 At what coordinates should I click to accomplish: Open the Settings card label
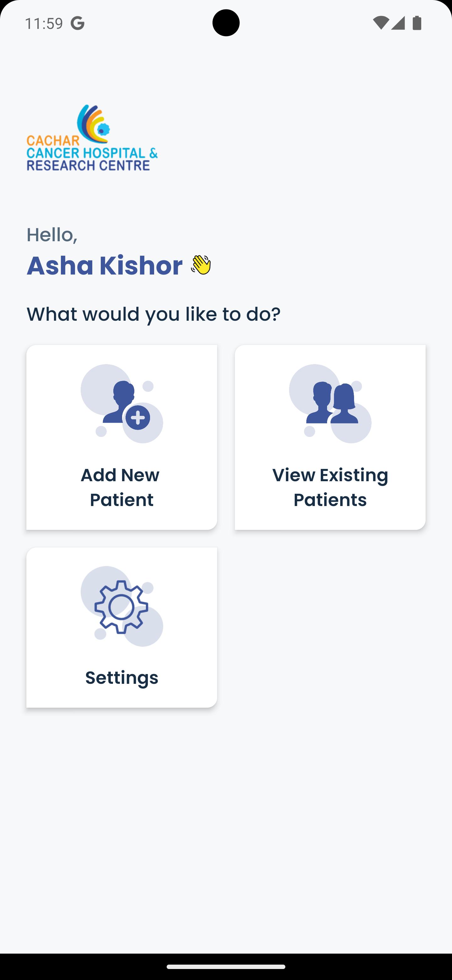pos(122,678)
